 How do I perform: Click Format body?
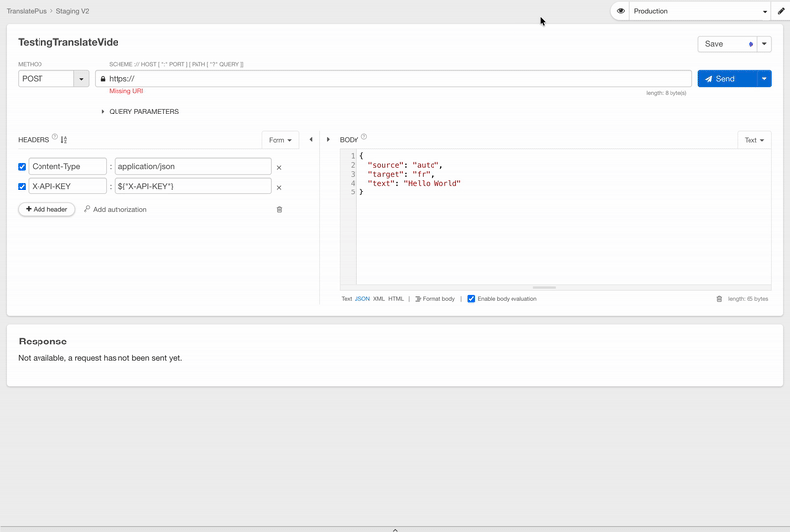[434, 299]
